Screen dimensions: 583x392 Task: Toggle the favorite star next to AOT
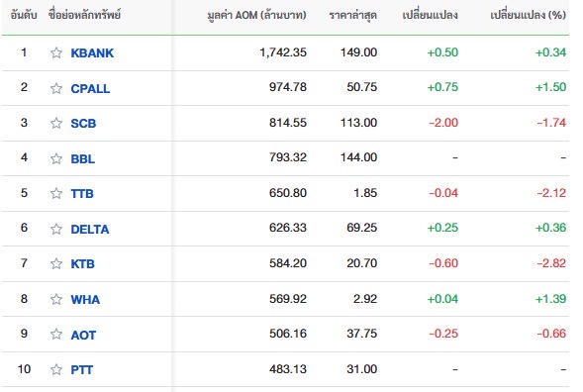pyautogui.click(x=56, y=335)
